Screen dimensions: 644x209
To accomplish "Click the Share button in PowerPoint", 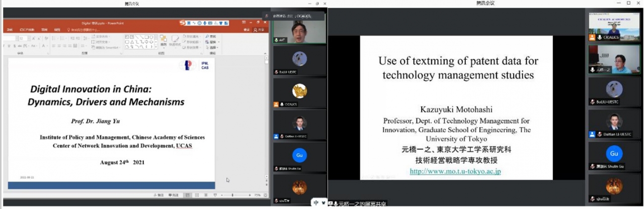I will point(259,30).
